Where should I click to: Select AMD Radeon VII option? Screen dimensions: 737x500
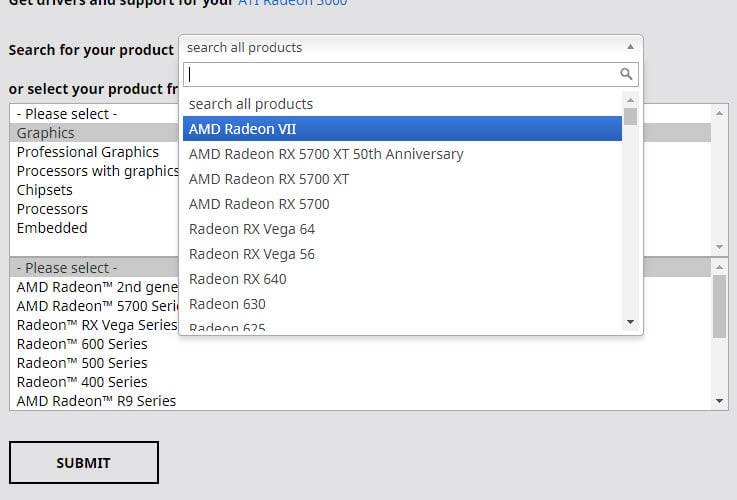click(402, 129)
